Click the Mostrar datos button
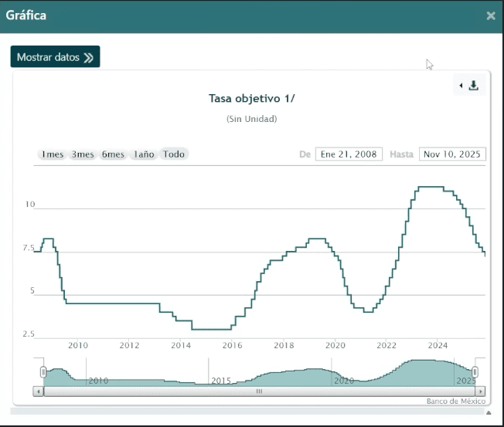Image resolution: width=504 pixels, height=427 pixels. [x=55, y=57]
